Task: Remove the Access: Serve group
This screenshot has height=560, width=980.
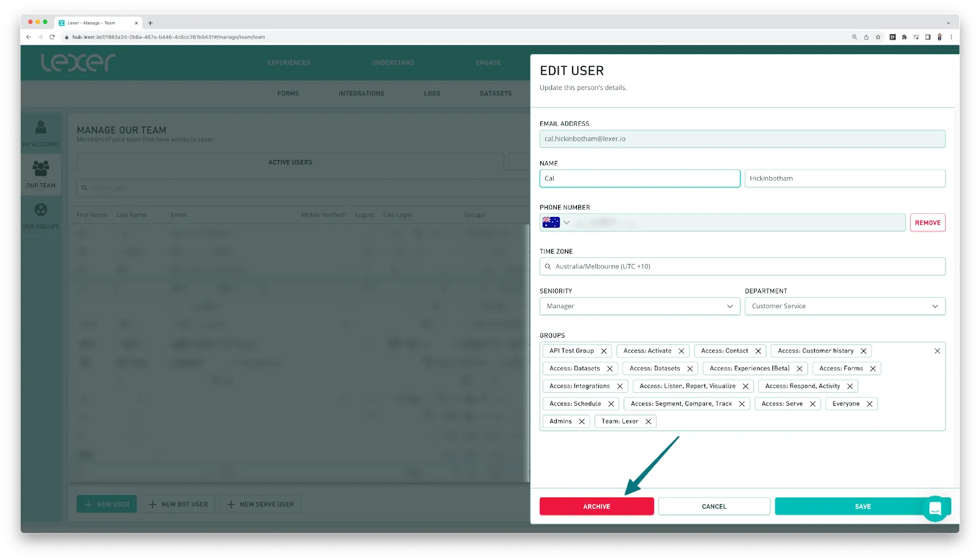Action: click(812, 404)
